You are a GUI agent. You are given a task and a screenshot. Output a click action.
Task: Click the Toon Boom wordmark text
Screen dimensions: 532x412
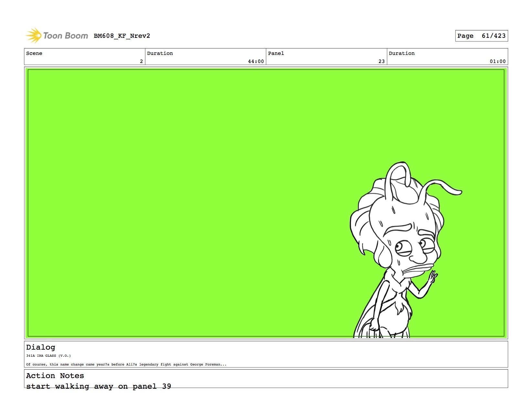point(66,36)
